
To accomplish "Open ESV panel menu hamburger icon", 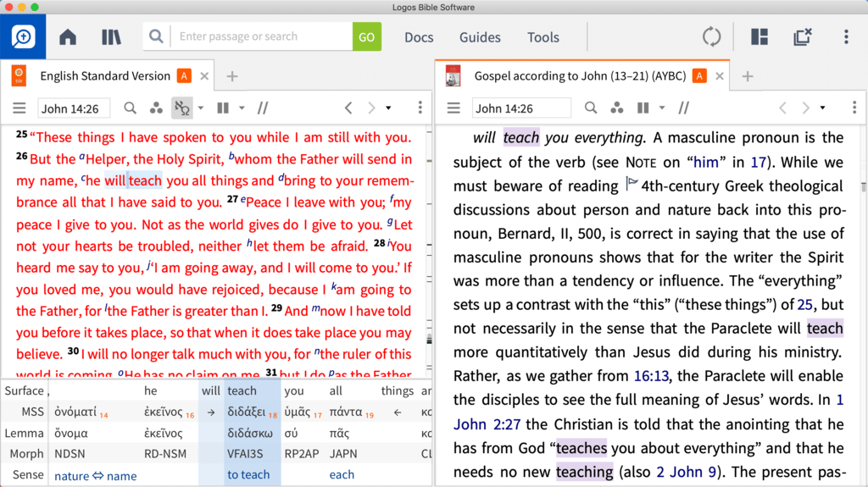I will click(19, 108).
